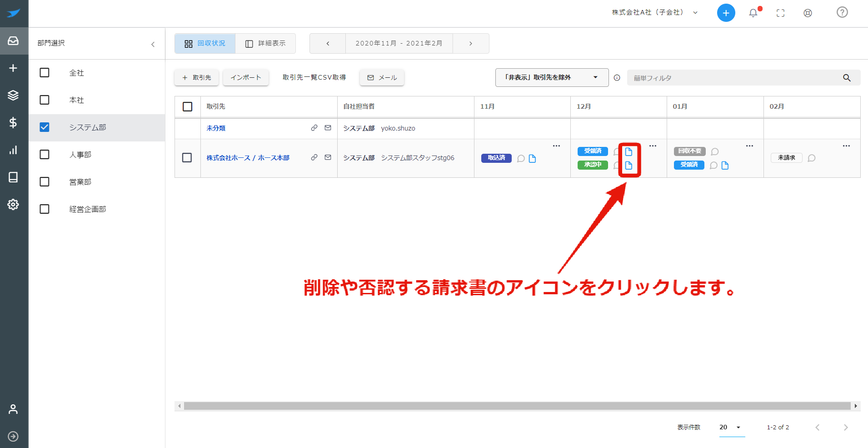Click the メール button
868x448 pixels.
[x=382, y=77]
